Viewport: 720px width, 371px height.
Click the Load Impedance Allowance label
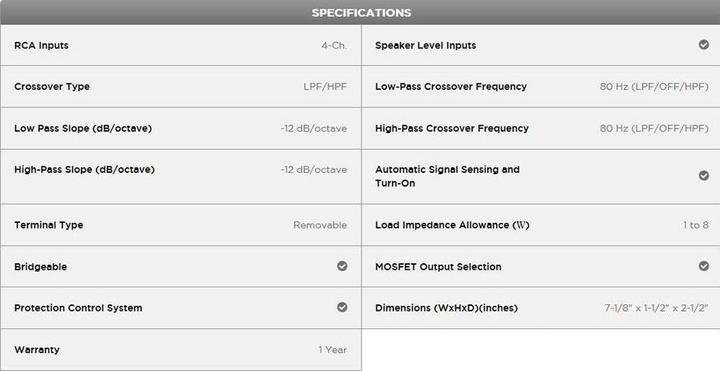452,225
